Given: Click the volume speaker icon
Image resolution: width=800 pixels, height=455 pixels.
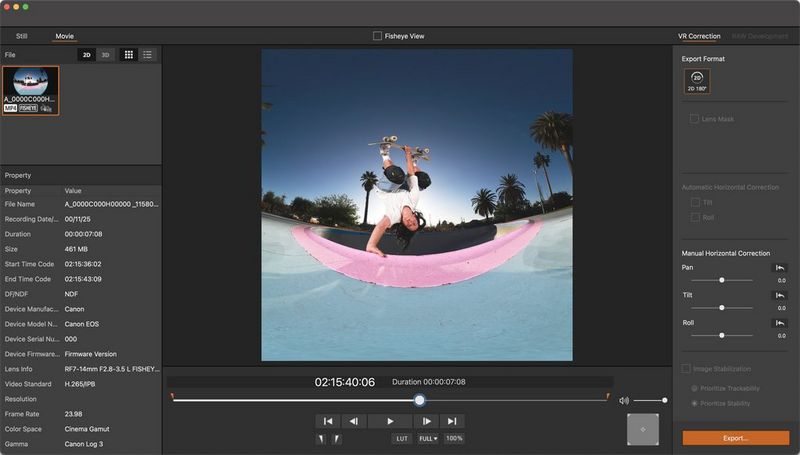Looking at the screenshot, I should tap(624, 400).
